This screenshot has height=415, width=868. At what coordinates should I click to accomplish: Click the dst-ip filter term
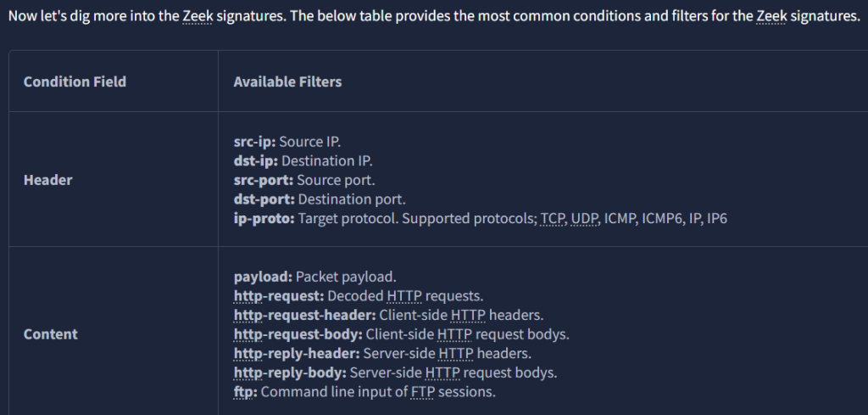point(255,160)
